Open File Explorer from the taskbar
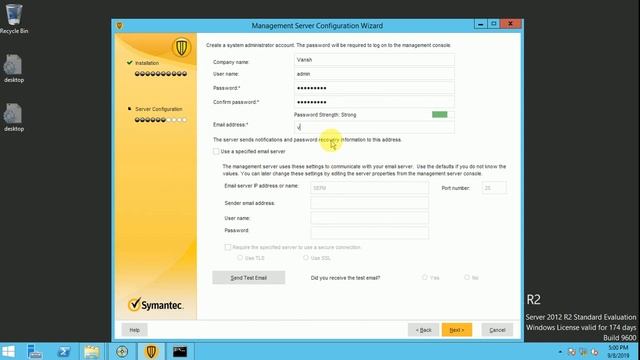640x360 pixels. coord(92,351)
